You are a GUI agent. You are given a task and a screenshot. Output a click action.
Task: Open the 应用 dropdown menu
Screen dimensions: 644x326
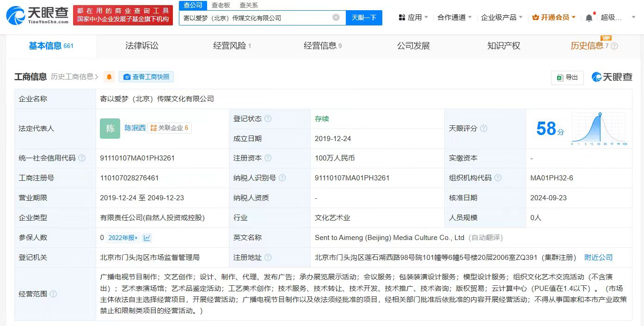click(413, 18)
